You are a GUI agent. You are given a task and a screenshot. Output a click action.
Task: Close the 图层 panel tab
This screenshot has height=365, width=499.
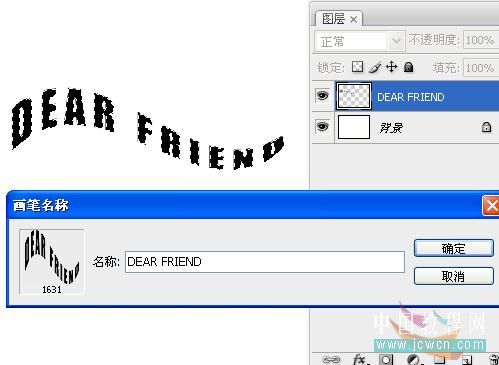[x=354, y=20]
